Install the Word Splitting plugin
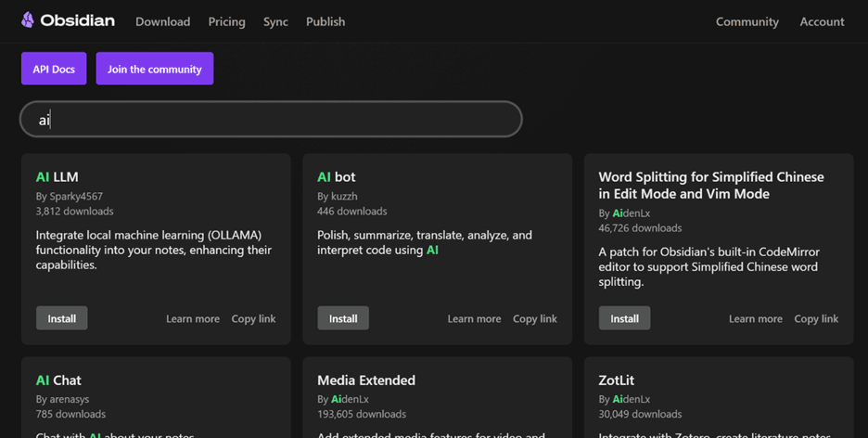 pos(624,318)
